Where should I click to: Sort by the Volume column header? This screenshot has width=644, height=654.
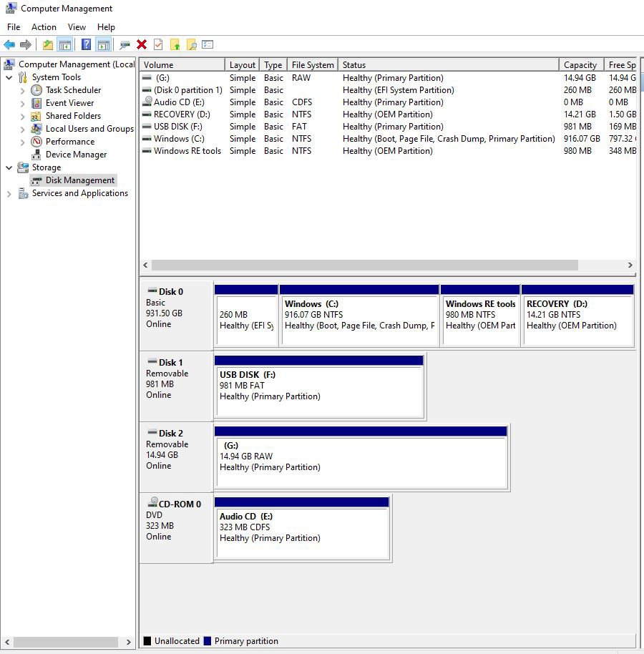[182, 64]
